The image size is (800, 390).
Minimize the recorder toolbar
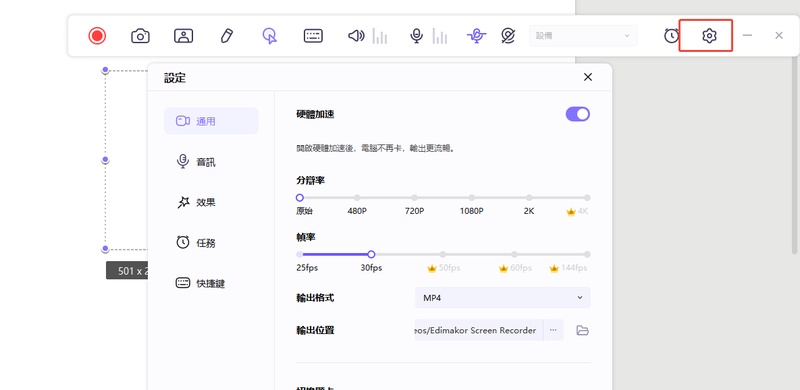tap(747, 35)
